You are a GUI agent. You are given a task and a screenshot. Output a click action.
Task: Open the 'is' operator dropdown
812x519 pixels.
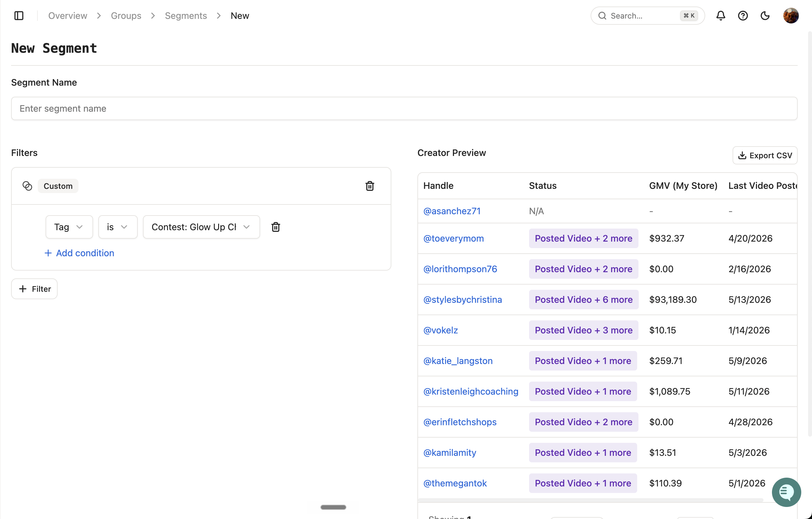(118, 227)
